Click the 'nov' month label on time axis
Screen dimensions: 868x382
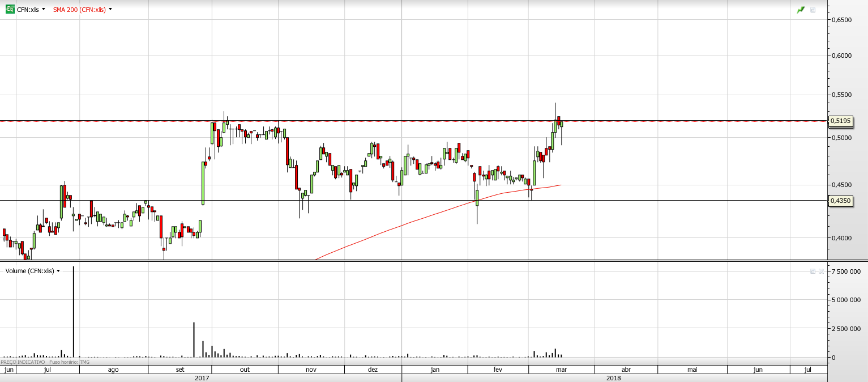(x=311, y=370)
